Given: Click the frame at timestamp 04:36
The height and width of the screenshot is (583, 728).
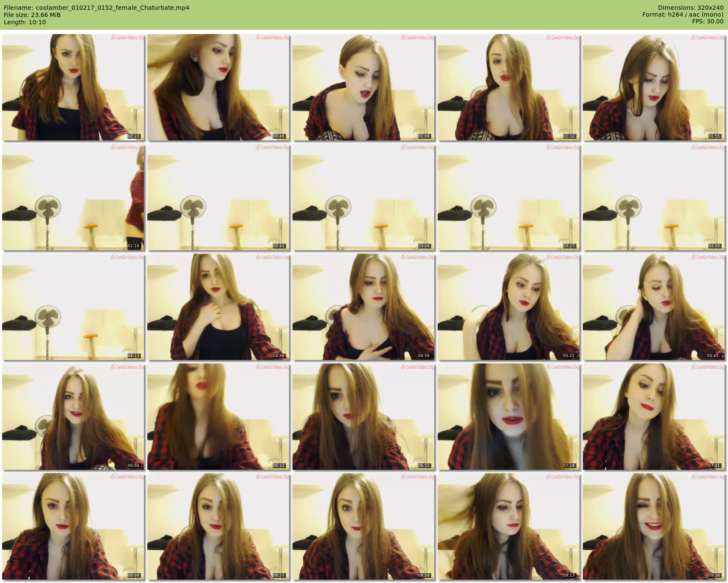Looking at the screenshot, I should (218, 307).
